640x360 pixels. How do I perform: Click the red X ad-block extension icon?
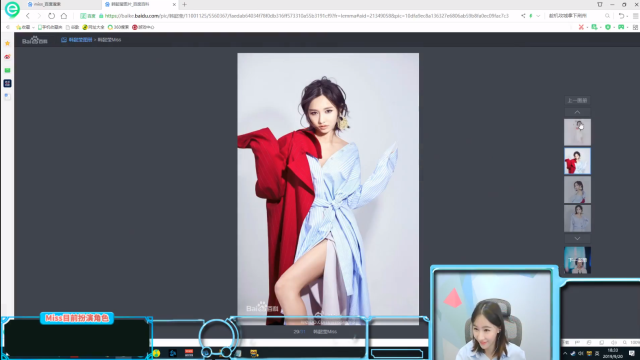coord(581,27)
